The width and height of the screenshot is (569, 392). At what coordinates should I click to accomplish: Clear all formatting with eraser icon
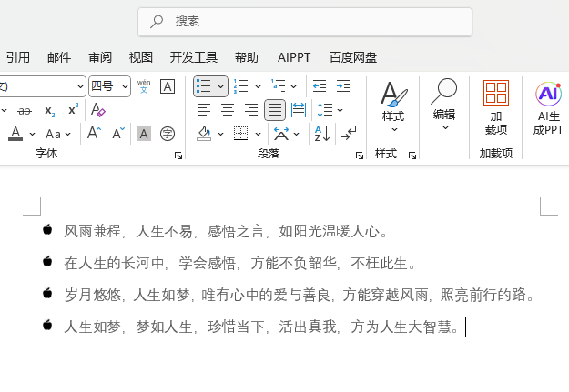(98, 110)
